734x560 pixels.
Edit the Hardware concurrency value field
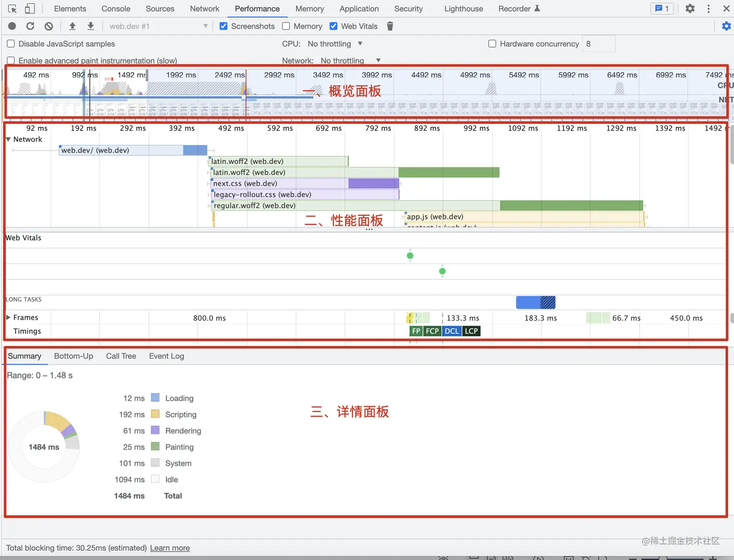click(599, 44)
